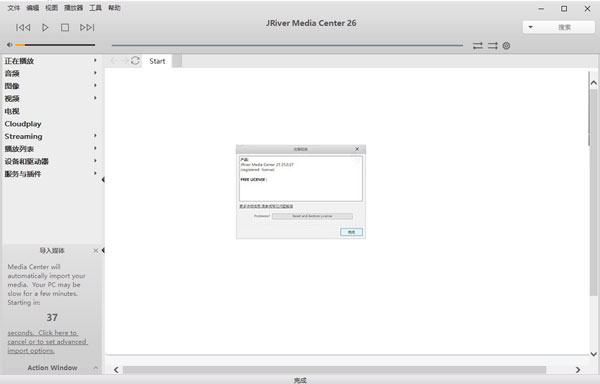Mute audio with the speaker icon
Viewport: 600px width, 384px height.
click(x=10, y=45)
